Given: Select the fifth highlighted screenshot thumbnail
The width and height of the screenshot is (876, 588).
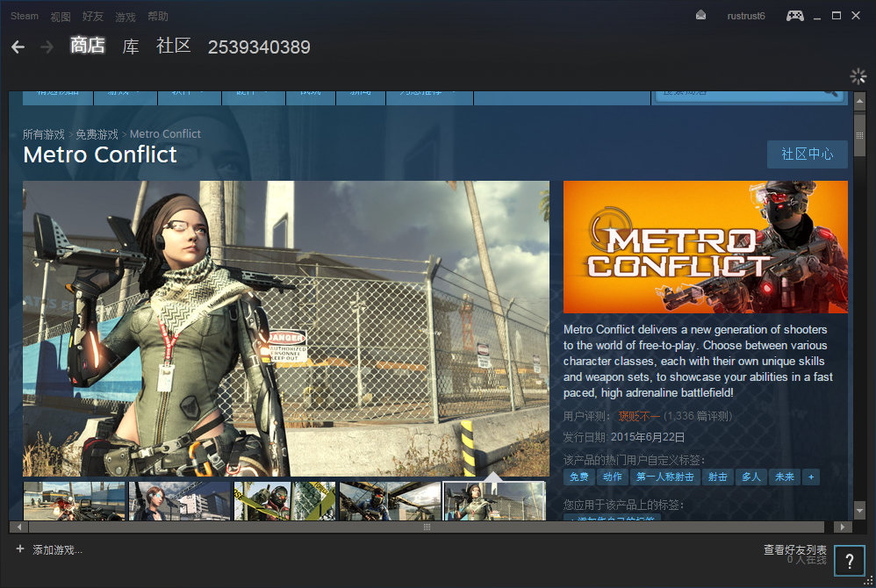Looking at the screenshot, I should pyautogui.click(x=494, y=501).
